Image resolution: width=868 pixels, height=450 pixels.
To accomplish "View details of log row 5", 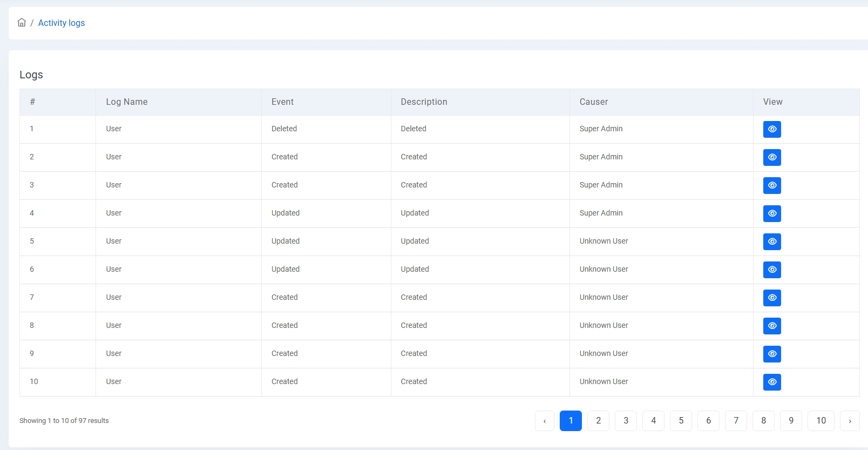I will (772, 241).
